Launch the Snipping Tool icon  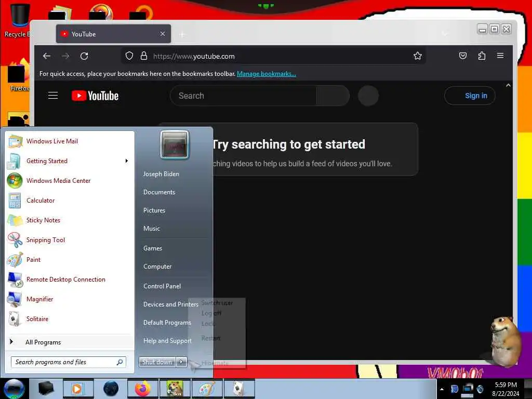15,240
